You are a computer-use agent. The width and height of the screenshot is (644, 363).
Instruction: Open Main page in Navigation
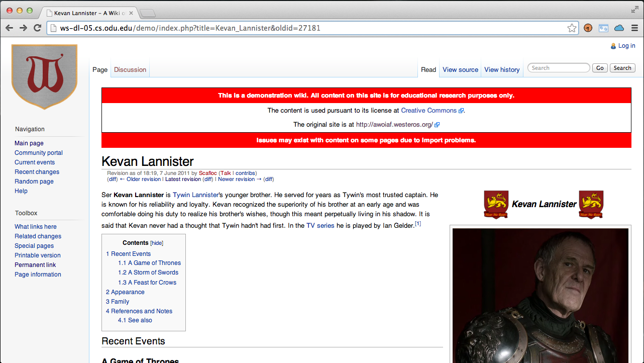[x=29, y=143]
